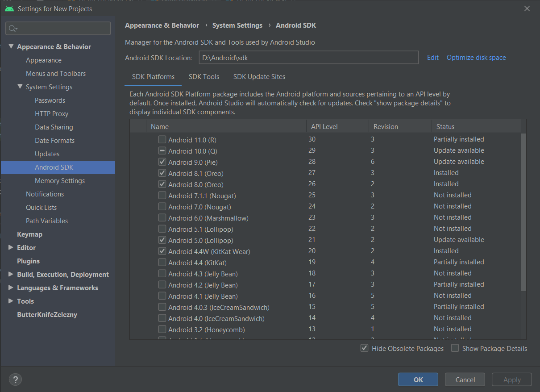The width and height of the screenshot is (540, 392).
Task: Uncheck Android 4.4W (KitKat Wear)
Action: click(x=162, y=251)
